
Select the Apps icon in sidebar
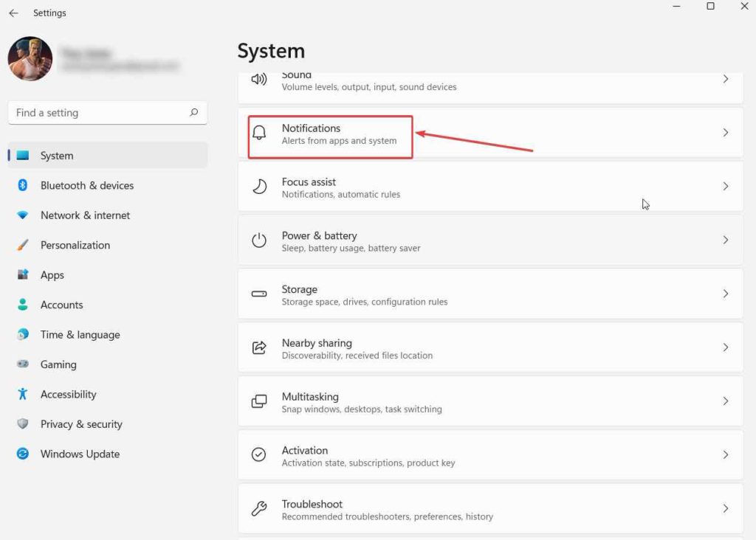click(23, 274)
